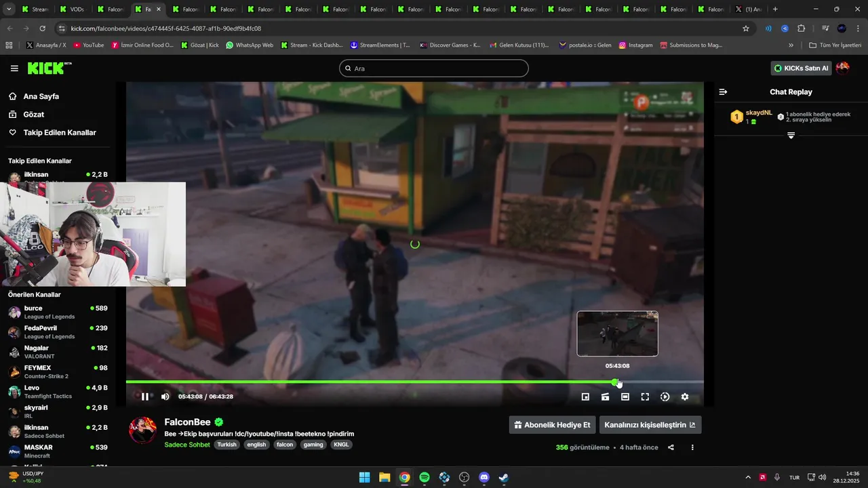
Task: Open the tab search dropdown arrow
Action: coord(9,9)
